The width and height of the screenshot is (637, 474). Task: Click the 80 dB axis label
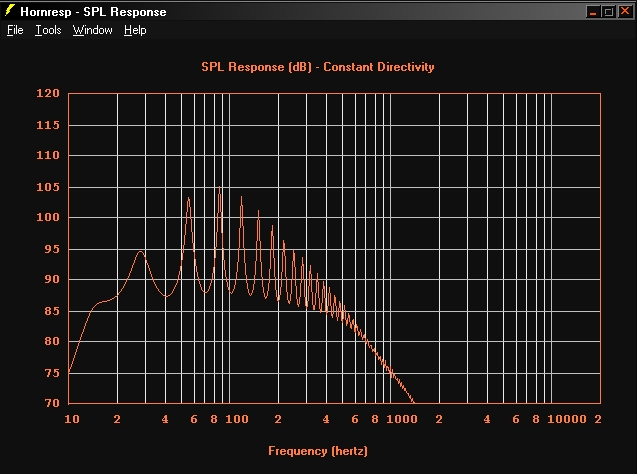coord(52,341)
